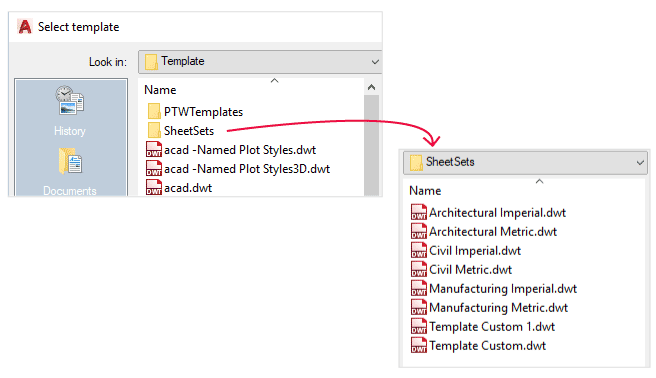The width and height of the screenshot is (656, 378).
Task: Select Template Custom 1.dwt file
Action: coord(492,327)
